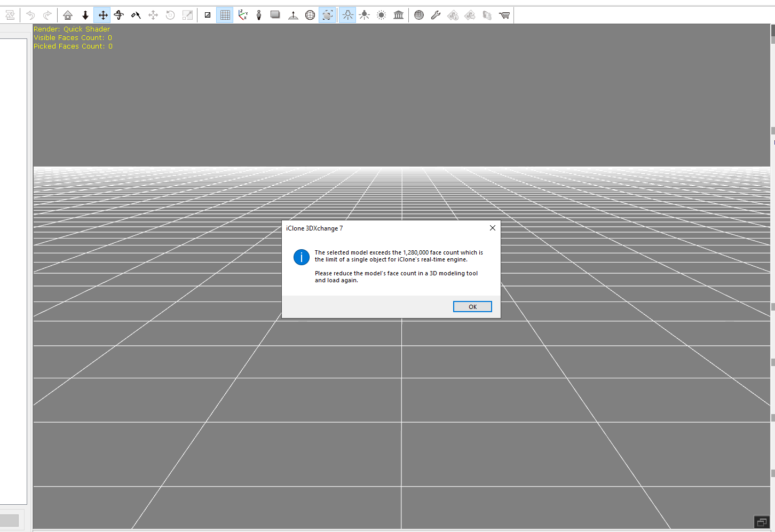Open preferences with the wrench icon
This screenshot has height=532, width=775.
436,15
